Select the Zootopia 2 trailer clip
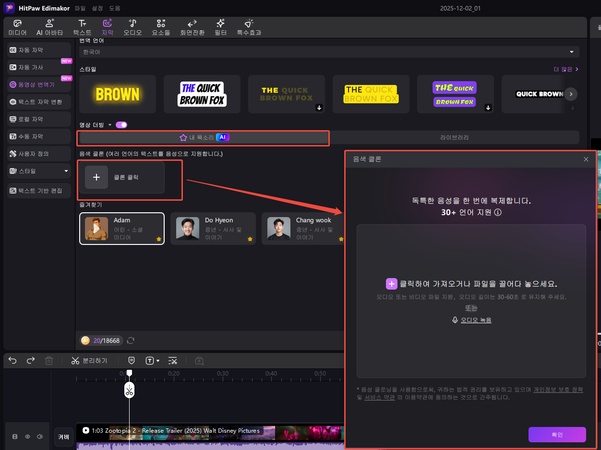 click(x=210, y=436)
